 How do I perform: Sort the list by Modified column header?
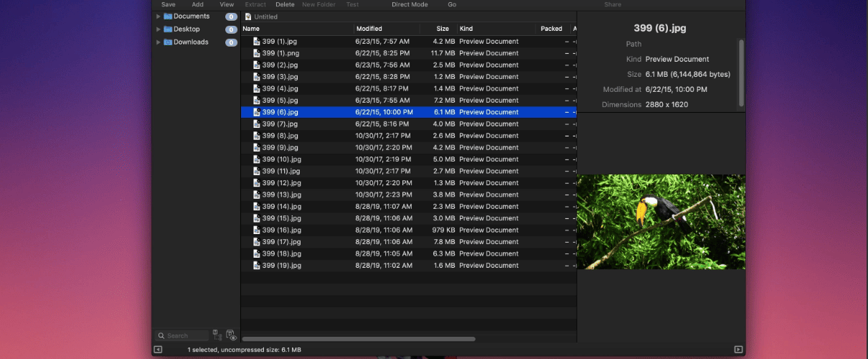click(392, 29)
